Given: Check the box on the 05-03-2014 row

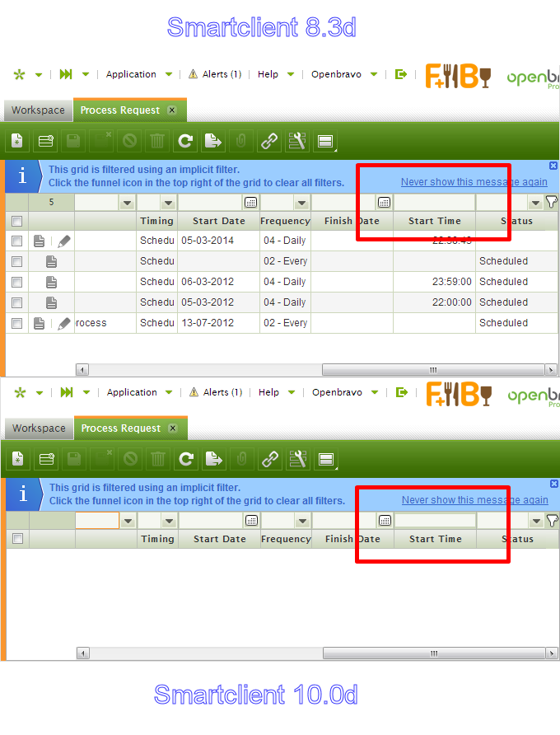Looking at the screenshot, I should [x=16, y=241].
